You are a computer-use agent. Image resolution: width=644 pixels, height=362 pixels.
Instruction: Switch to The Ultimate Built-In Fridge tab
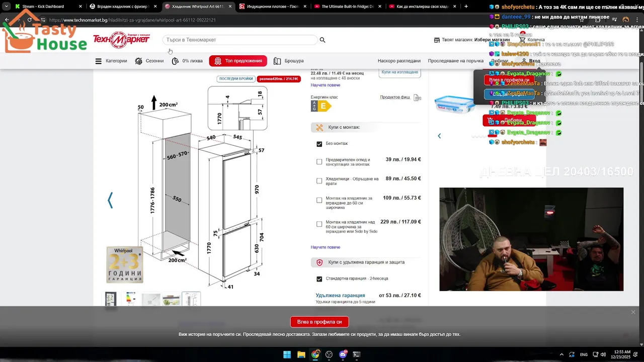(348, 7)
